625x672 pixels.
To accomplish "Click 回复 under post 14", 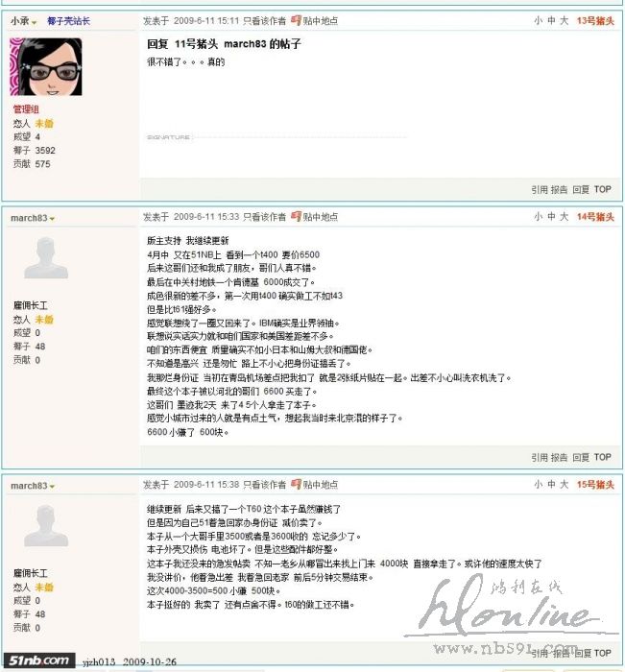I will 581,457.
